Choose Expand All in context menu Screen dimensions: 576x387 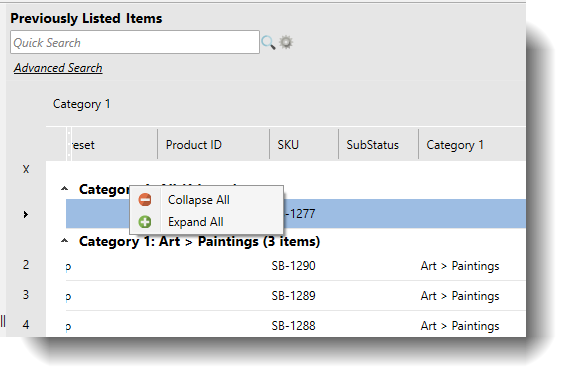(x=196, y=222)
